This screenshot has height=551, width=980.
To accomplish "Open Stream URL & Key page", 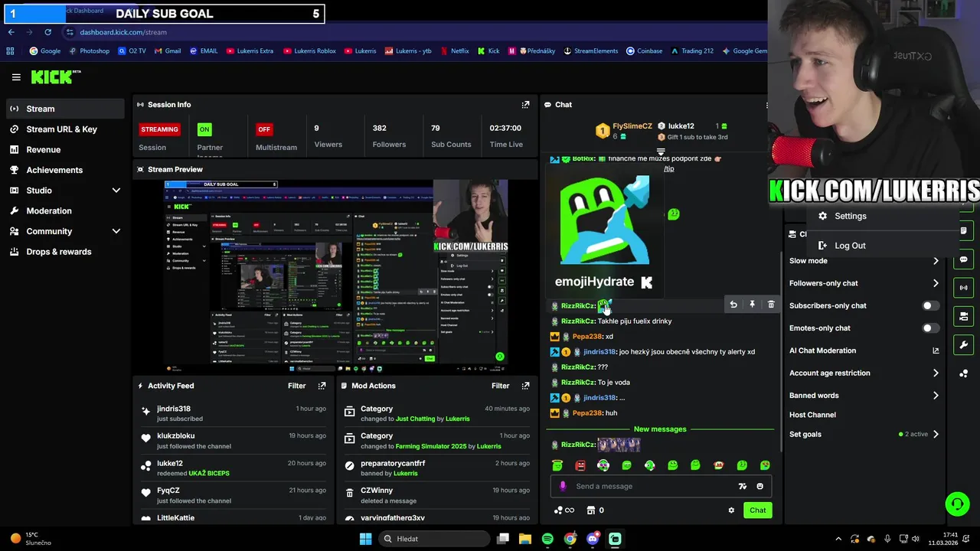I will (x=66, y=129).
